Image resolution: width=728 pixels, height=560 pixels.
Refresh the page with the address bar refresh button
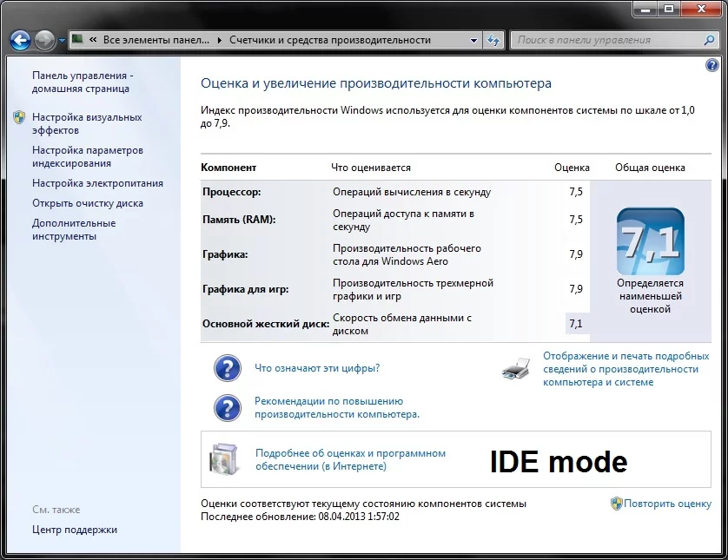[493, 40]
